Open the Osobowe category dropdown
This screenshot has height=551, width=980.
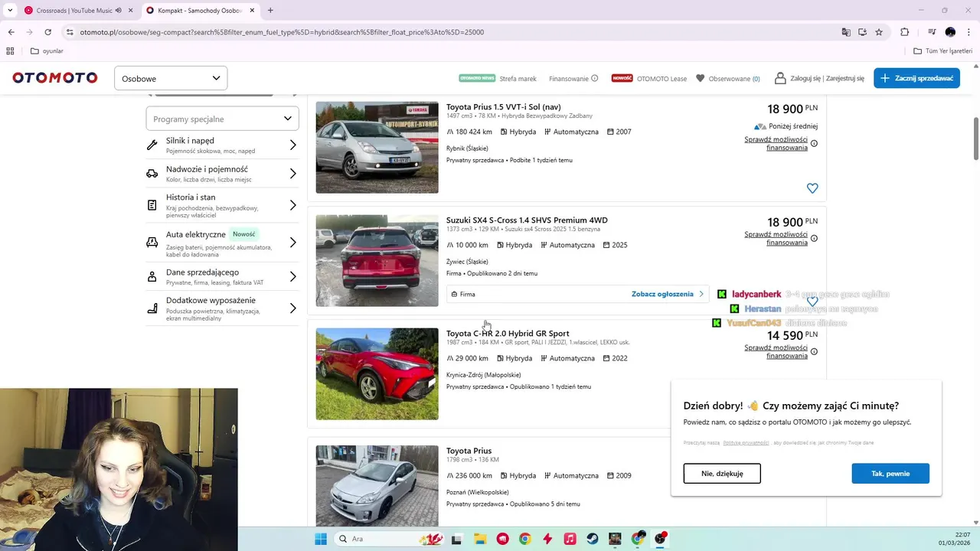pos(171,78)
